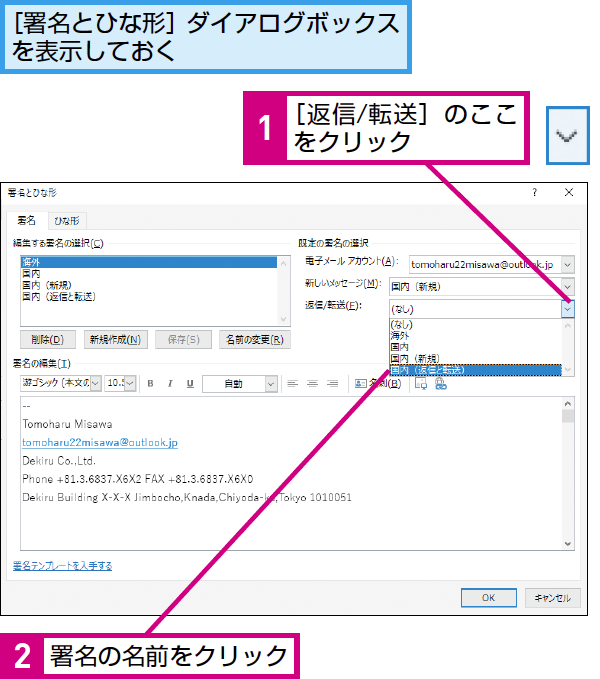Open the 自動 font color dropdown

[271, 384]
